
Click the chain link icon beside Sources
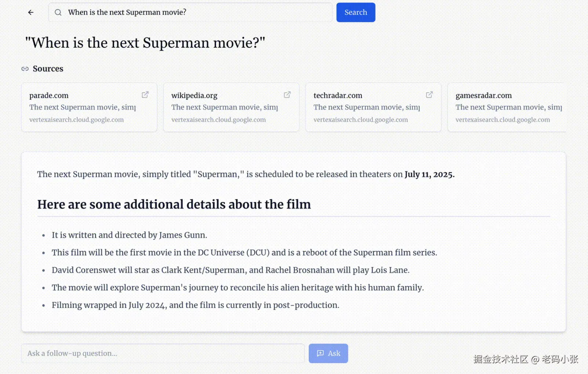[x=25, y=69]
